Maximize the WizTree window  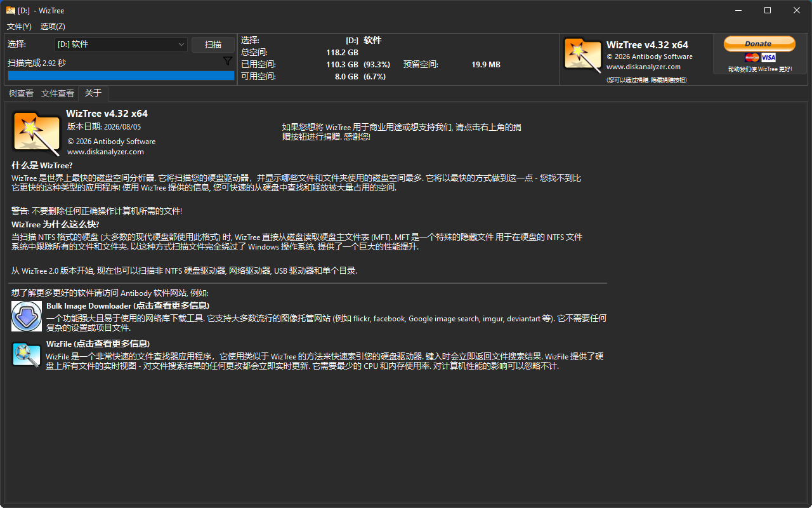[768, 10]
